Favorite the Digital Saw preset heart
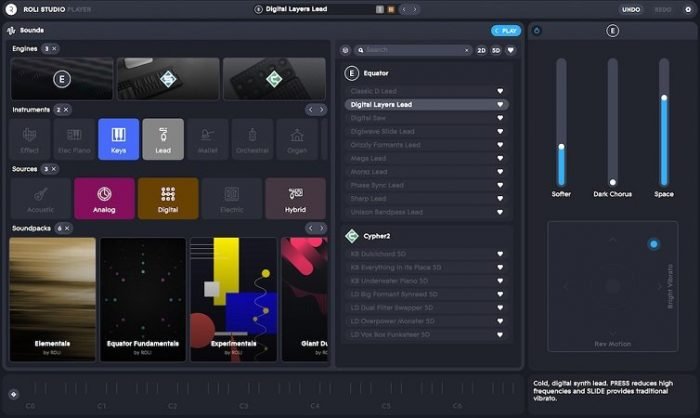Image resolution: width=700 pixels, height=418 pixels. pyautogui.click(x=500, y=118)
